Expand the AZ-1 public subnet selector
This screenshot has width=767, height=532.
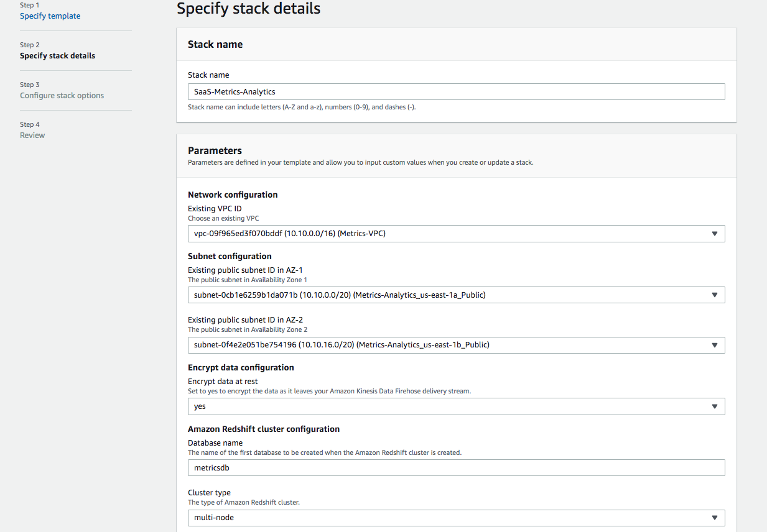(456, 295)
